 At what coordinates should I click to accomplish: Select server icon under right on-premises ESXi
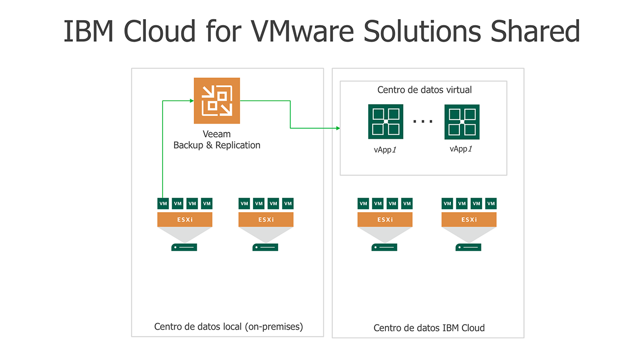tap(265, 247)
